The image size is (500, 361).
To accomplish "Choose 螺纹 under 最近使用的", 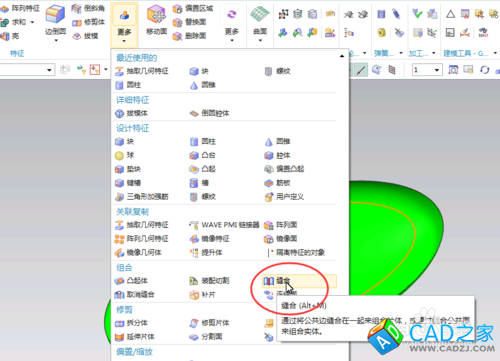I will (277, 71).
